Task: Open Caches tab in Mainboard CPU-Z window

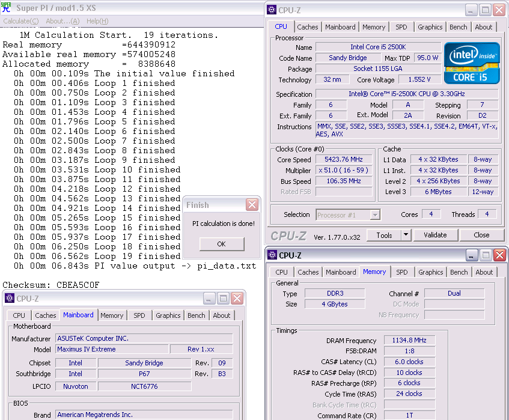Action: [x=46, y=315]
